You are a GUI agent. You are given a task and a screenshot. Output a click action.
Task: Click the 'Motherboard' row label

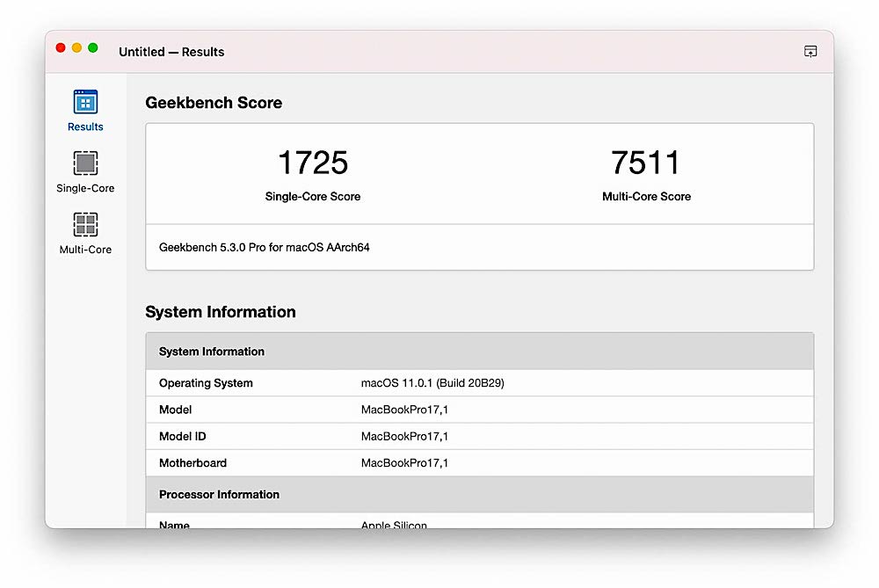tap(193, 463)
